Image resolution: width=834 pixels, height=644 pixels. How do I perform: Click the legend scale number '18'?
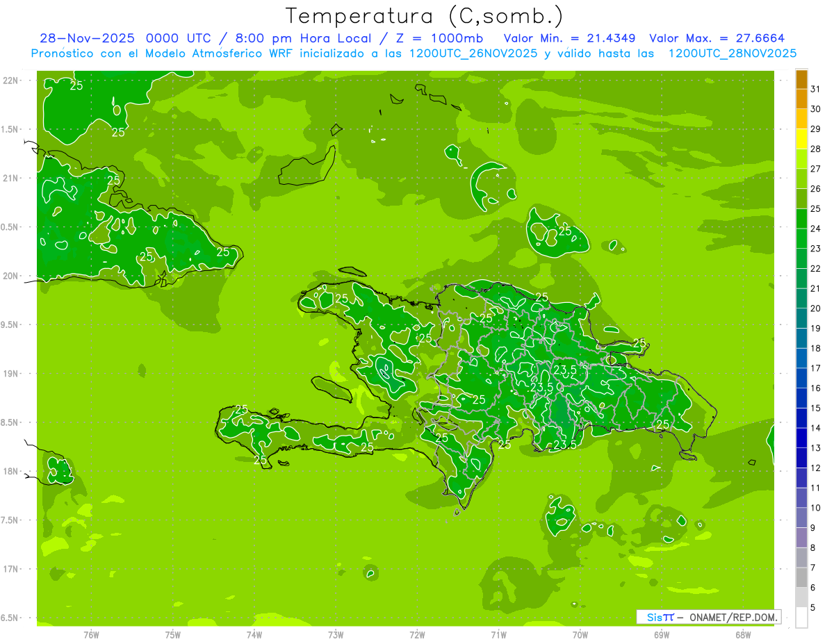coord(816,349)
